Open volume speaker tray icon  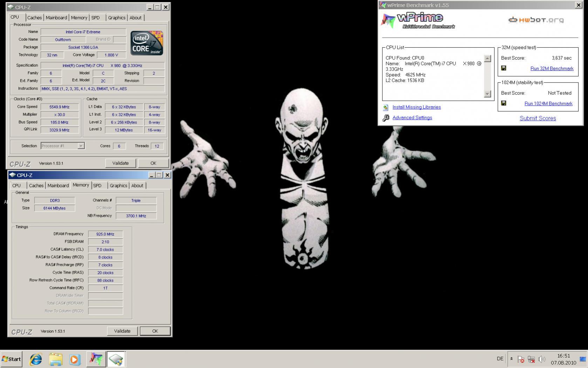[542, 359]
